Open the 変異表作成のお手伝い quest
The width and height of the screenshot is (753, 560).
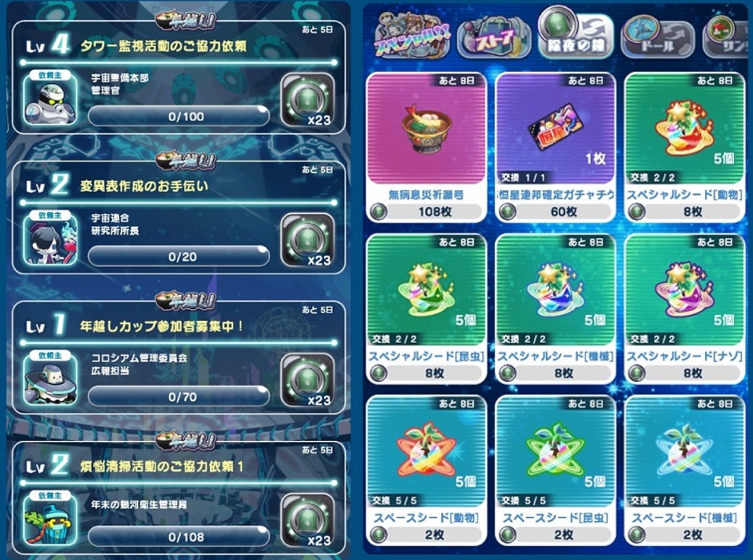(x=179, y=217)
